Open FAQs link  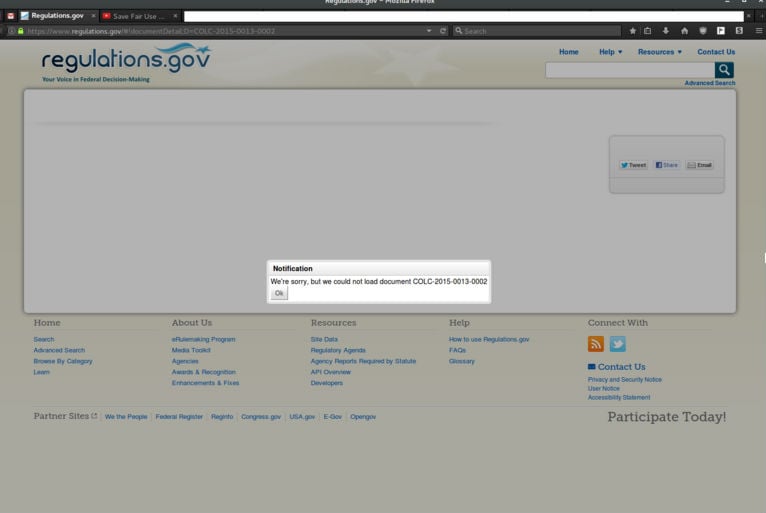pyautogui.click(x=457, y=350)
